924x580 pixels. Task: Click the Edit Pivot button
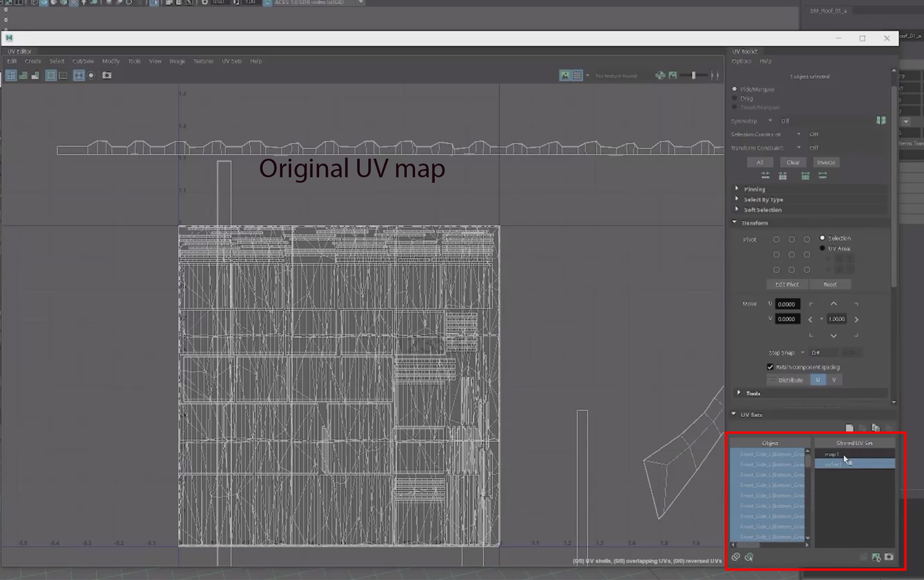(787, 285)
